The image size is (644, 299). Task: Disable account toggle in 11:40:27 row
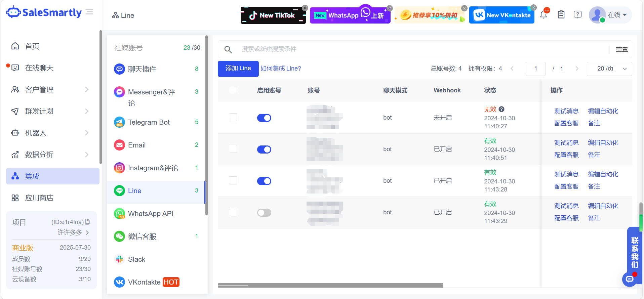click(264, 118)
